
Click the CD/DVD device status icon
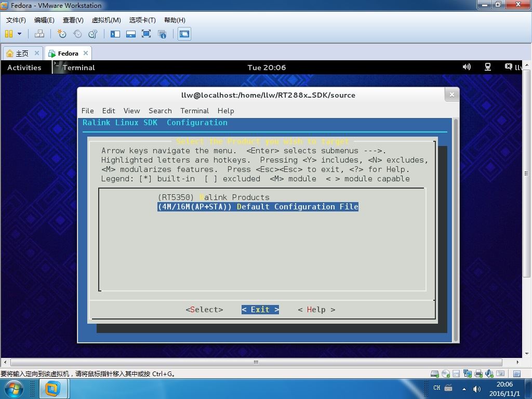tap(445, 374)
